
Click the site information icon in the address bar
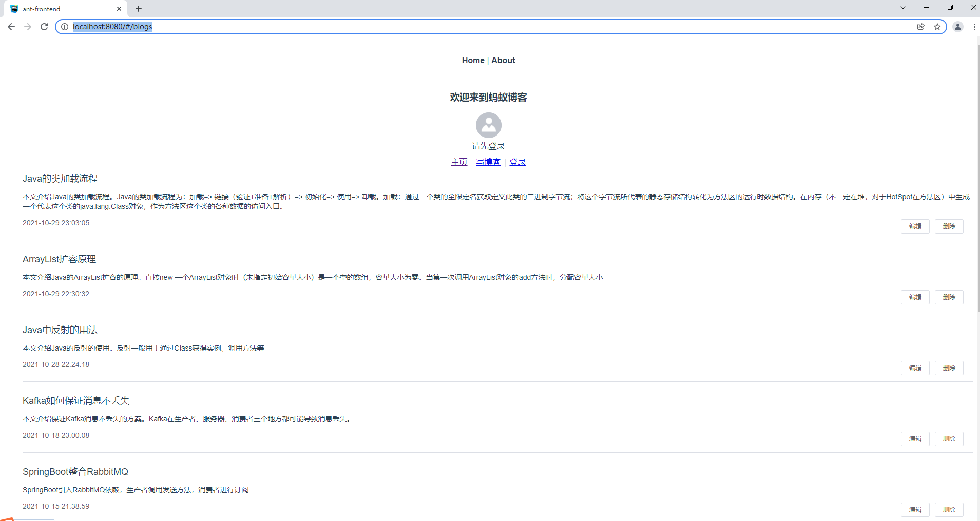coord(64,26)
